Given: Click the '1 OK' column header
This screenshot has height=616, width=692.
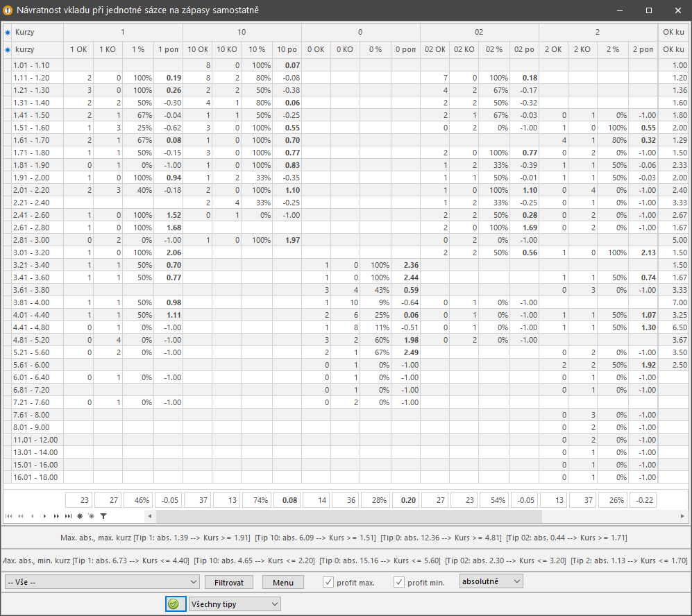Looking at the screenshot, I should [x=78, y=49].
